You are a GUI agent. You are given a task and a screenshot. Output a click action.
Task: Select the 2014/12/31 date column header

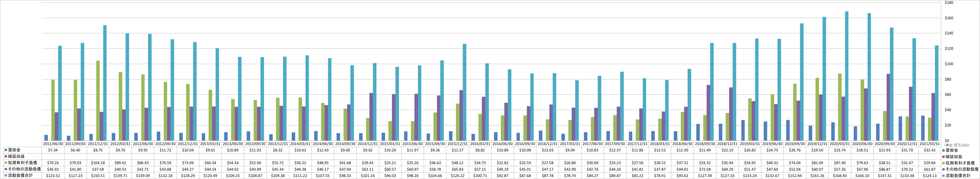coord(368,144)
